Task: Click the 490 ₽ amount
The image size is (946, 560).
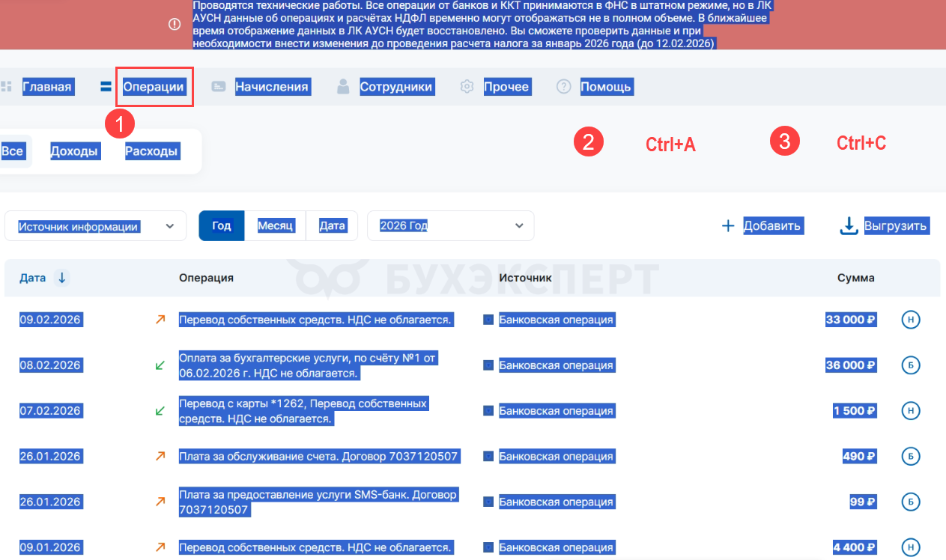Action: tap(860, 457)
